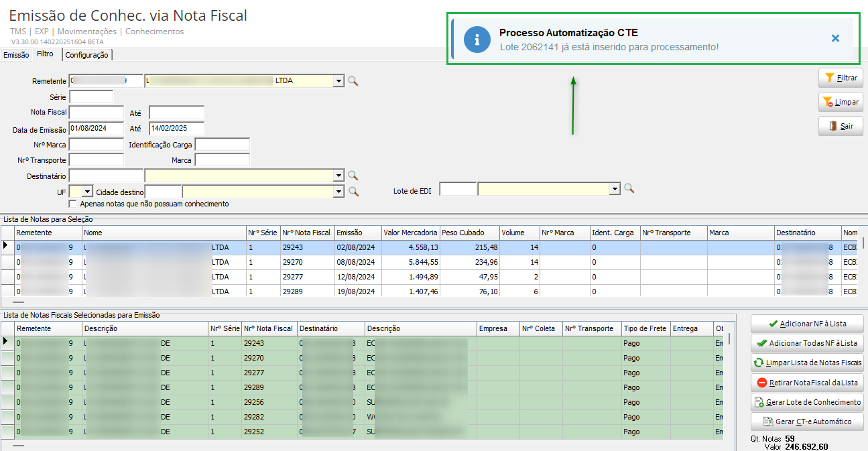The height and width of the screenshot is (451, 868).
Task: Click Gerar CT-e Automático button
Action: click(807, 422)
